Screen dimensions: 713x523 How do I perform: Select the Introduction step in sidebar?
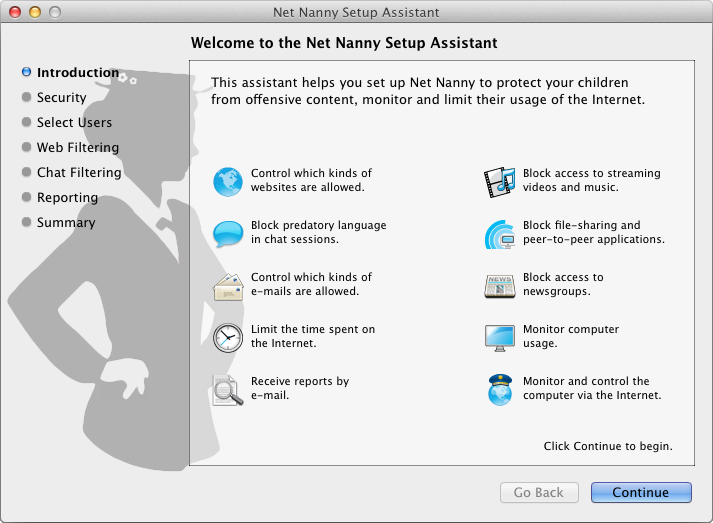tap(78, 72)
